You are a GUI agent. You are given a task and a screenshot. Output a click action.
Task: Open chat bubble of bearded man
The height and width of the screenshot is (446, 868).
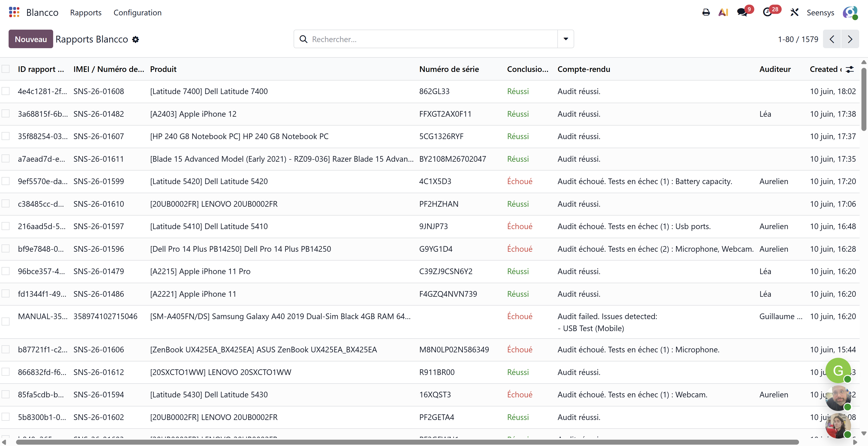click(x=838, y=398)
